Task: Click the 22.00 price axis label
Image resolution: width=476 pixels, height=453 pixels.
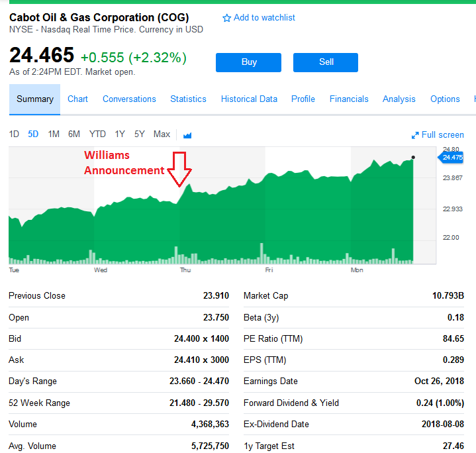Action: click(451, 238)
